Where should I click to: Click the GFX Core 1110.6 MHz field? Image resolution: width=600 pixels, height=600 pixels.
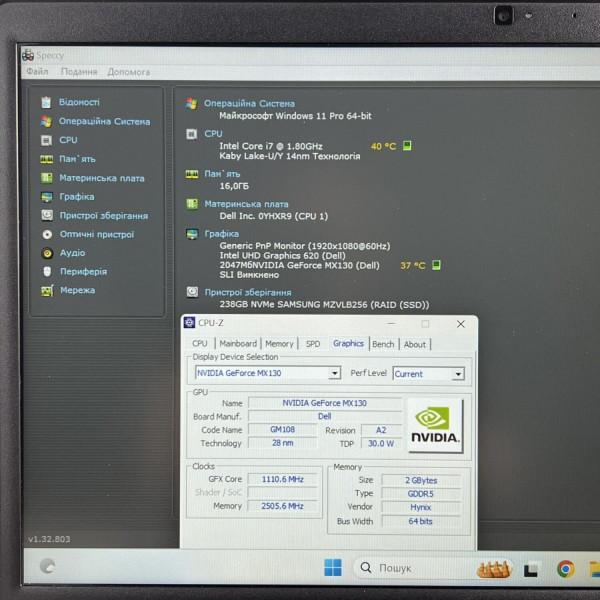click(282, 479)
